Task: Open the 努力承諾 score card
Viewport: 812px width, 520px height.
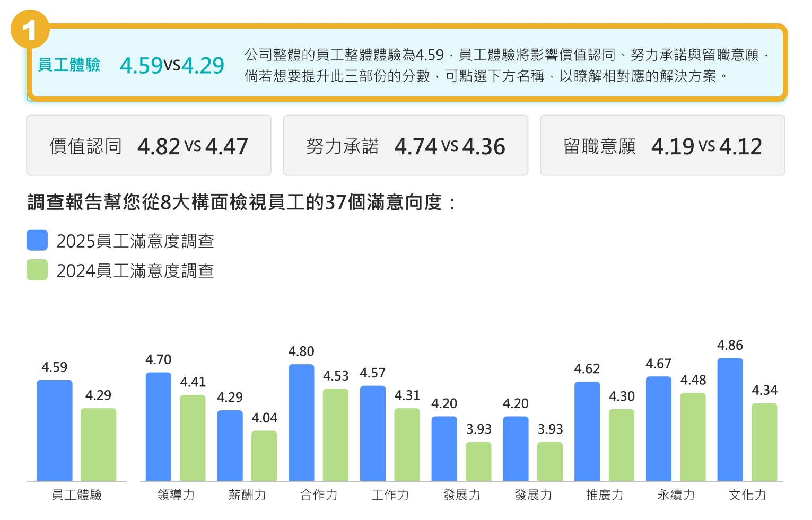Action: [405, 146]
